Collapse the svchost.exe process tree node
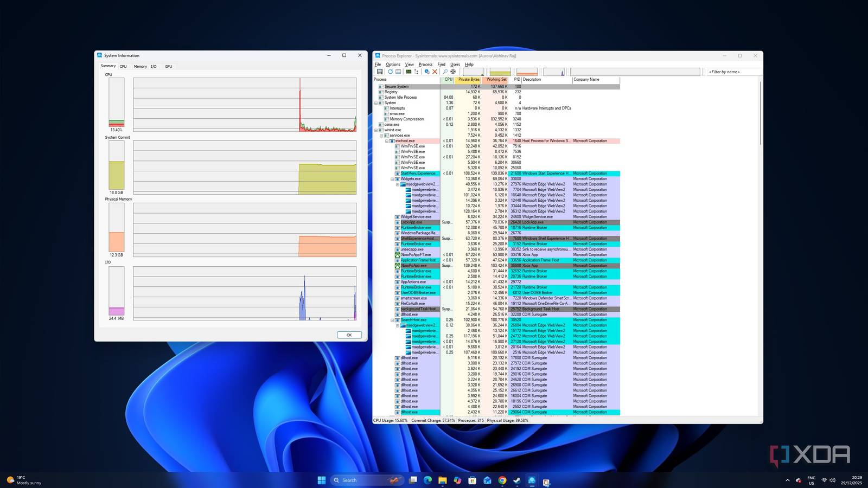 point(387,141)
